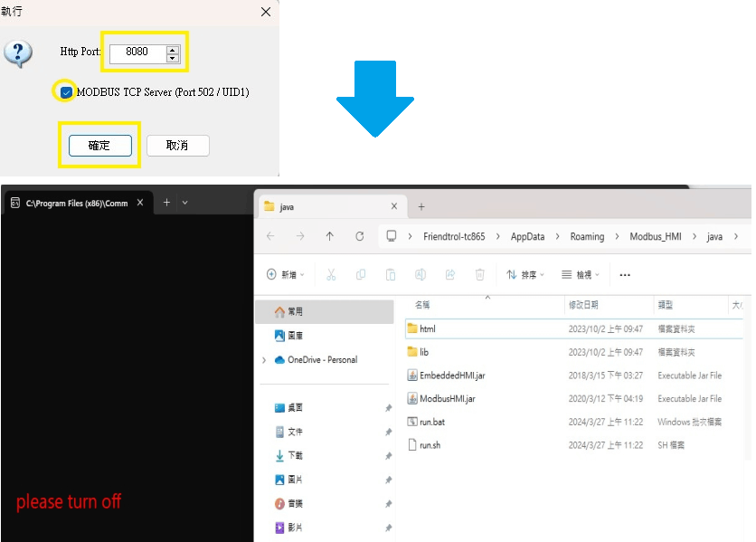The image size is (756, 542).
Task: Click the Http Port input field
Action: pyautogui.click(x=137, y=52)
